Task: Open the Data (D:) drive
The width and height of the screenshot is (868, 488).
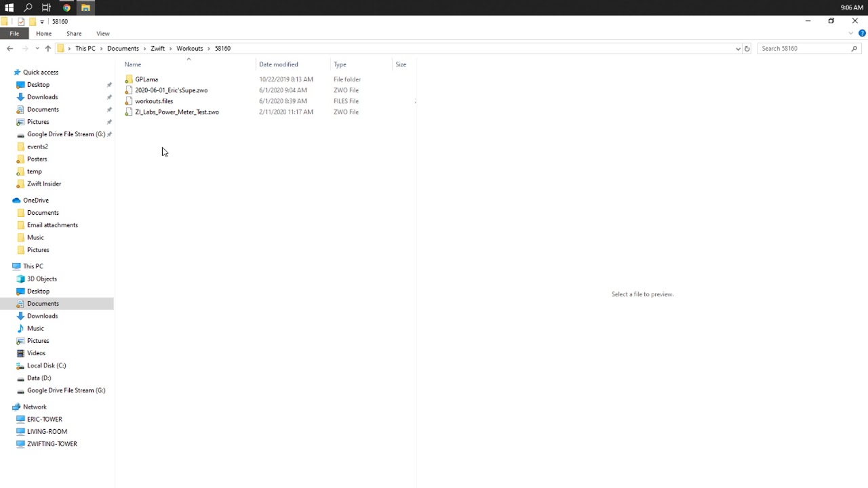Action: (39, 378)
